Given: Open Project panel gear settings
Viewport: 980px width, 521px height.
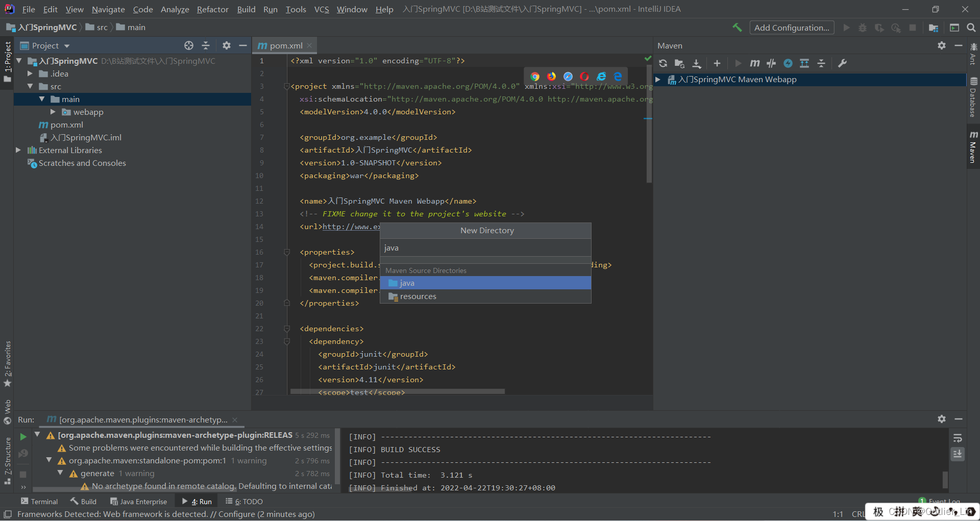Looking at the screenshot, I should pos(227,45).
